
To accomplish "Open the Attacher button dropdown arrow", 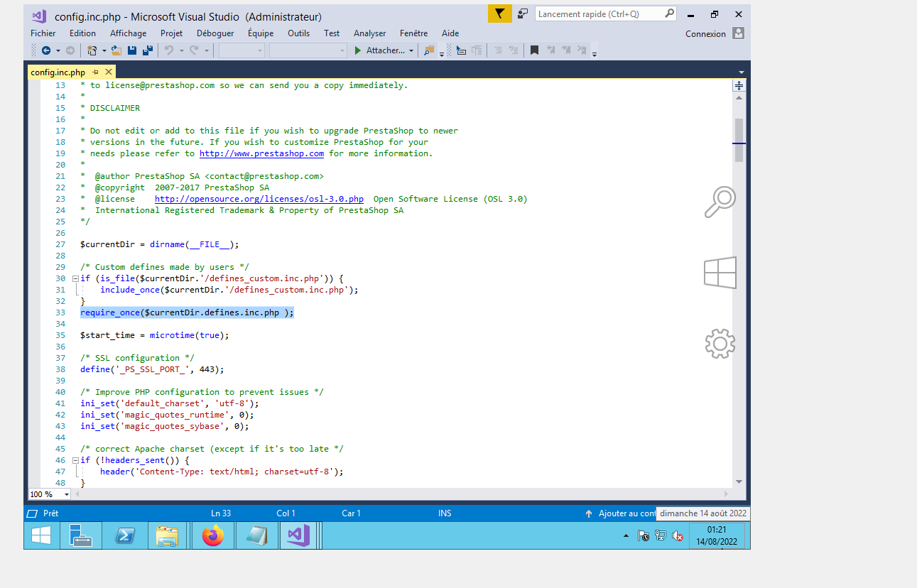I will coord(411,50).
